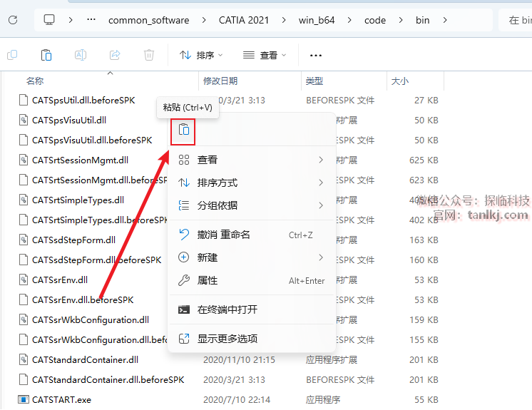
Task: Choose 撤消 重命名 in the context menu
Action: 251,235
